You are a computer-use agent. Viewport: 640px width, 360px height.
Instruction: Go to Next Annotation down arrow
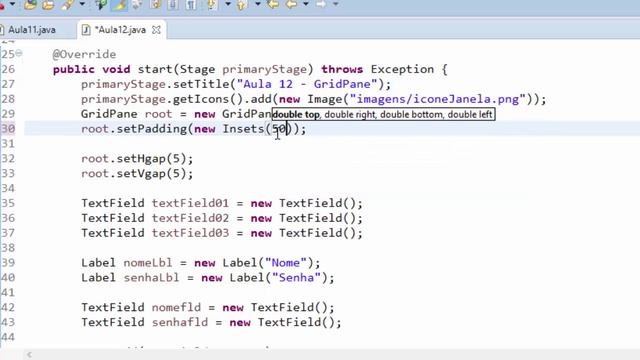point(211,4)
